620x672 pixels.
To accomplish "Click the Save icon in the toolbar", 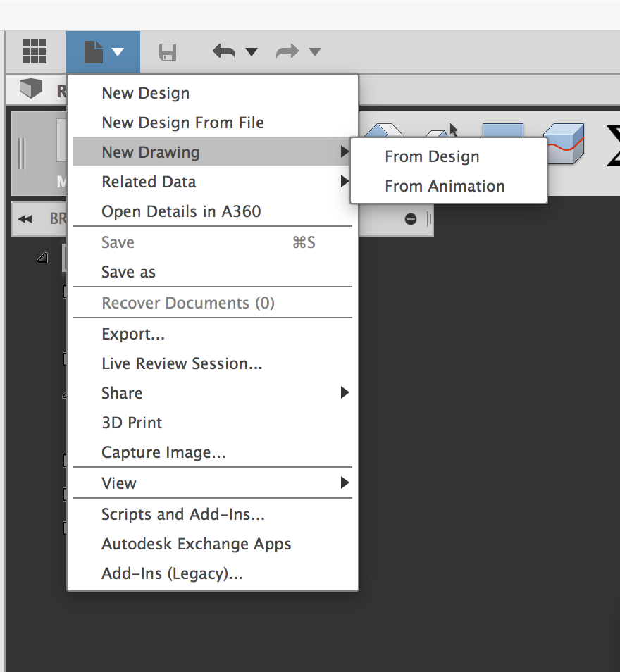I will pos(167,51).
